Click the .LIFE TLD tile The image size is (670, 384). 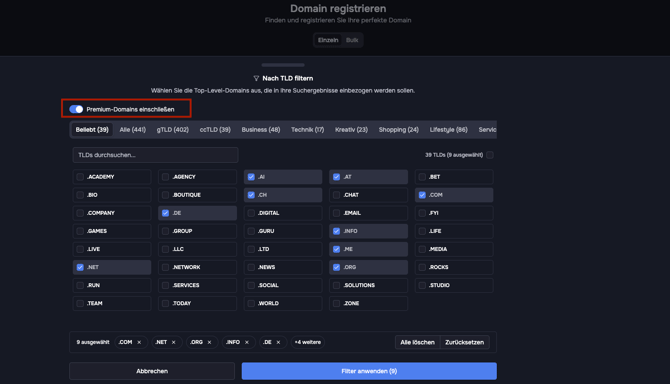point(454,231)
